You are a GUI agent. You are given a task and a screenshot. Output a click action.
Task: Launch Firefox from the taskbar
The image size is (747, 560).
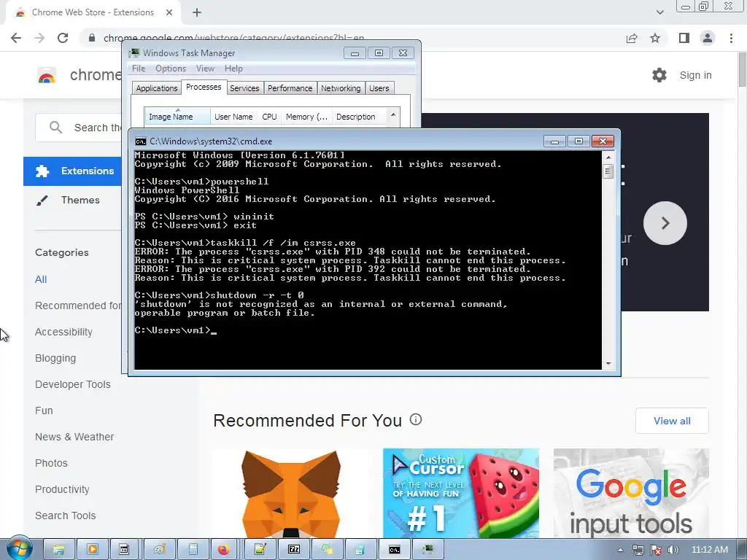pos(223,550)
